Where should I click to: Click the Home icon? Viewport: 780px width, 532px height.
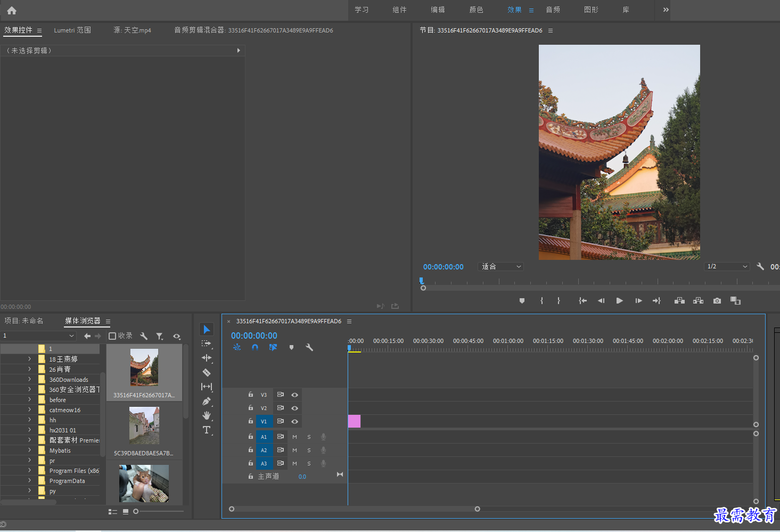coord(12,10)
